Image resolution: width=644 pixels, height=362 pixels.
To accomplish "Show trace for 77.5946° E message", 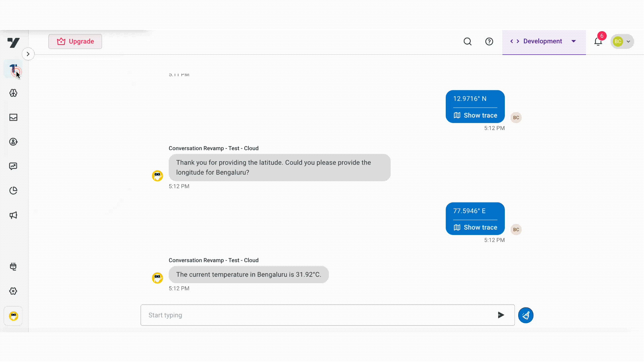I will coord(475,227).
